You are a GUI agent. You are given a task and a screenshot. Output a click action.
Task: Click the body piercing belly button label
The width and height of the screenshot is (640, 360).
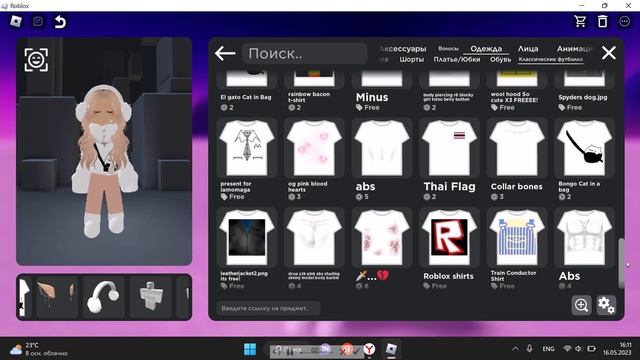pyautogui.click(x=448, y=97)
